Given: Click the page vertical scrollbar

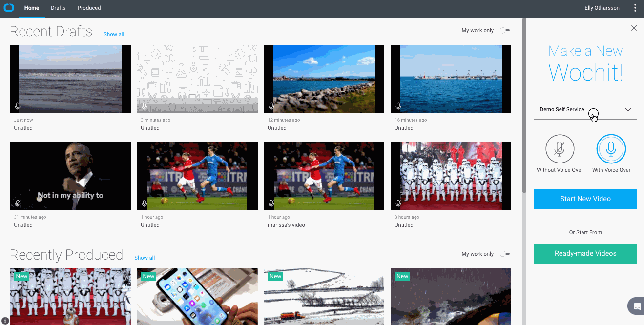Looking at the screenshot, I should [x=524, y=105].
